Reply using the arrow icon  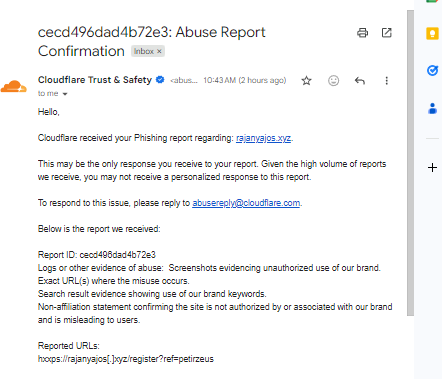360,81
